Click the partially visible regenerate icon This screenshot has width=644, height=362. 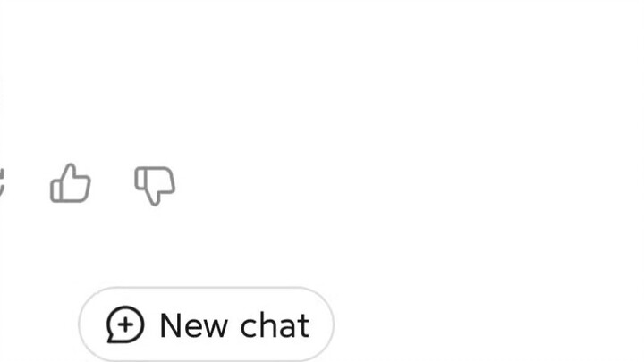tap(2, 182)
